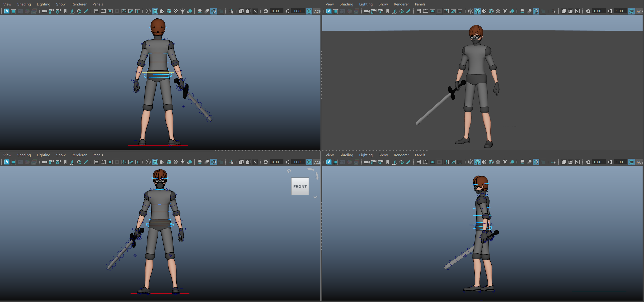Click ViewCube roll arrow above FRONT cube

[x=311, y=169]
